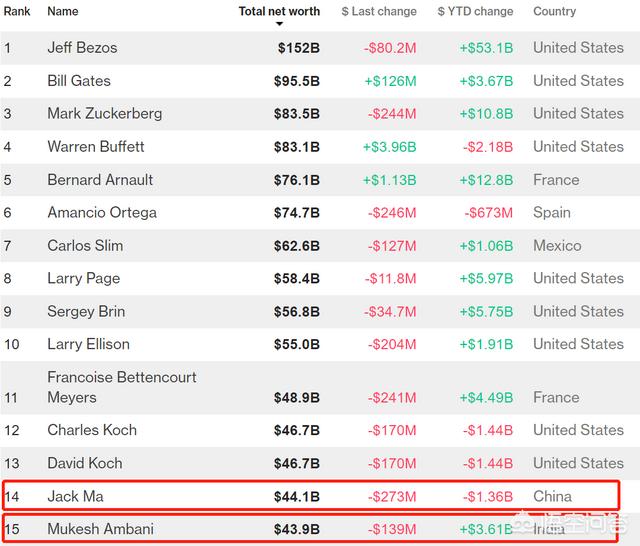Open Jack Ma's highlighted entry

(75, 496)
